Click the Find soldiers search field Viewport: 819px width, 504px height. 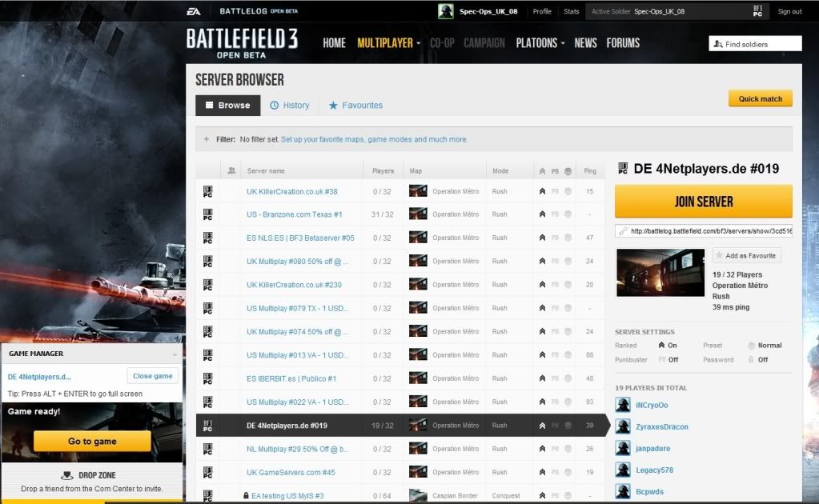(x=755, y=44)
